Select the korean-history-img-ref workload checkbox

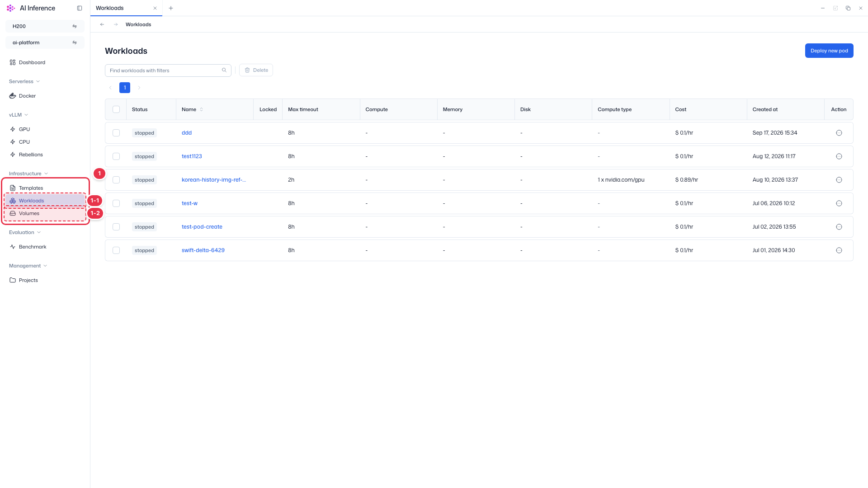(x=116, y=180)
